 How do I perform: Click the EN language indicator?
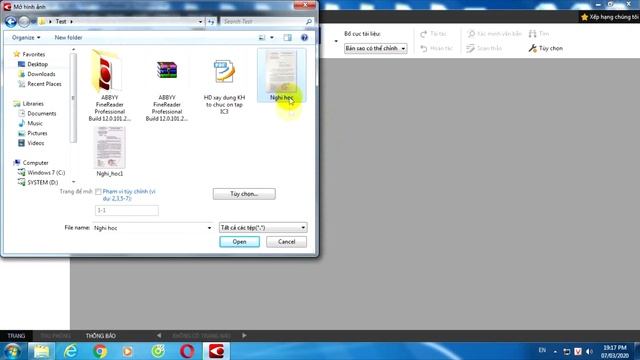[x=542, y=350]
